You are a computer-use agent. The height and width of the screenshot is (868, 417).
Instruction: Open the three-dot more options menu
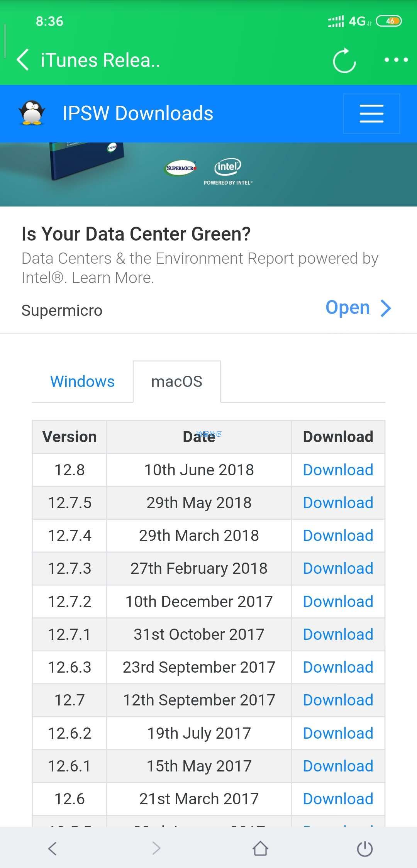[396, 60]
